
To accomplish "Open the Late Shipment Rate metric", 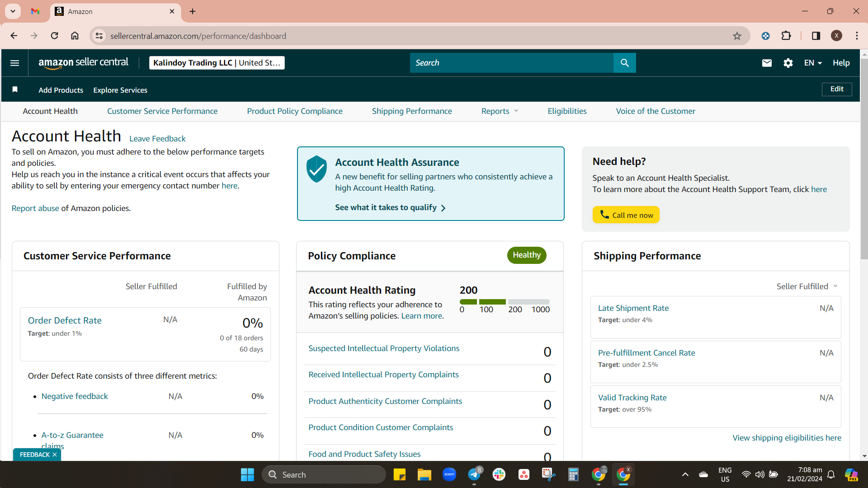I will pyautogui.click(x=633, y=308).
